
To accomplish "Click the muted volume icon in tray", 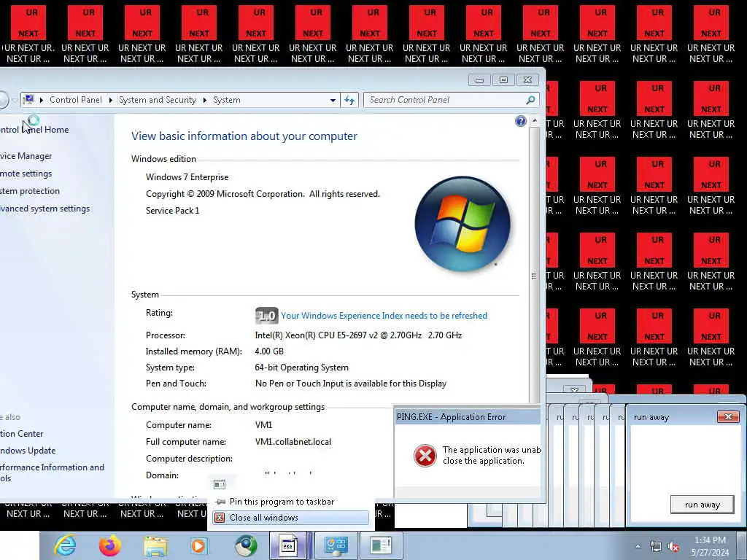I will (x=673, y=547).
